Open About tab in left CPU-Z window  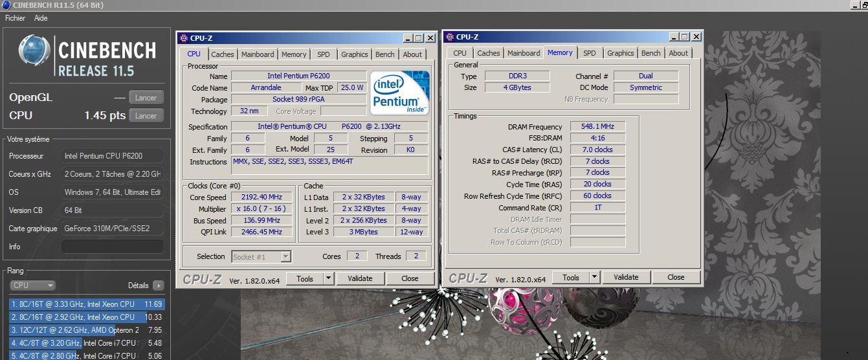pyautogui.click(x=412, y=54)
